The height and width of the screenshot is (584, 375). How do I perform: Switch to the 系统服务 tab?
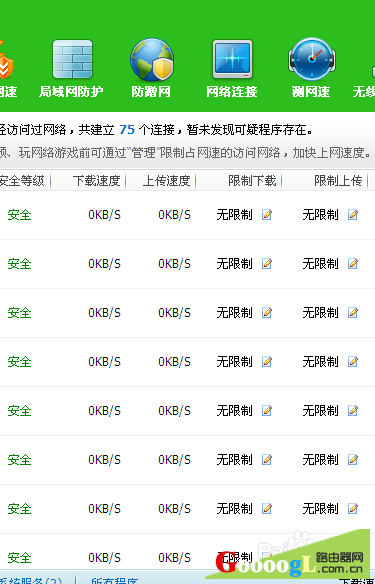click(x=31, y=580)
